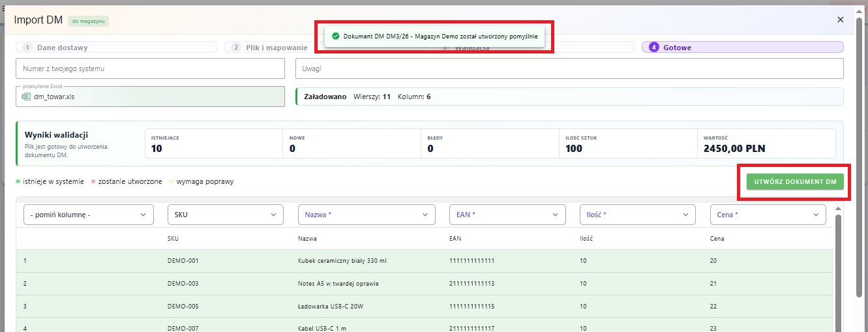Click cell DEMO-003
The width and height of the screenshot is (868, 332).
click(183, 284)
